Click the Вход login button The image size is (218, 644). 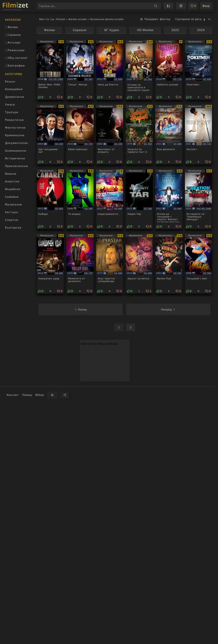[x=206, y=6]
